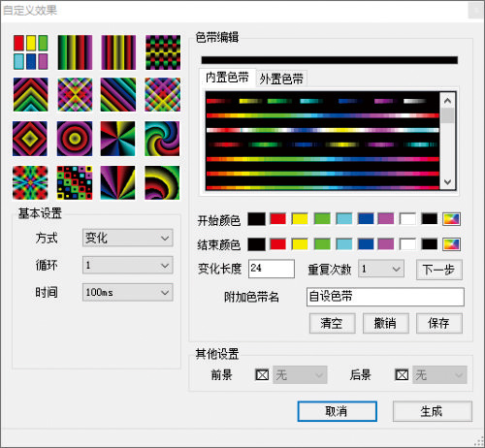Choose the concentric circles effect pattern
485x448 pixels.
click(75, 139)
